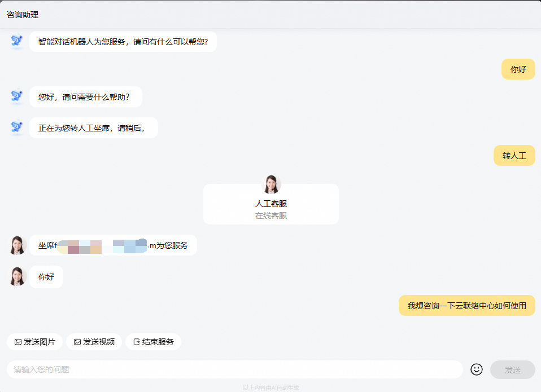541x392 pixels.
Task: Click the 正在为您转人工坐席，请稍后 bubble
Action: click(x=94, y=128)
